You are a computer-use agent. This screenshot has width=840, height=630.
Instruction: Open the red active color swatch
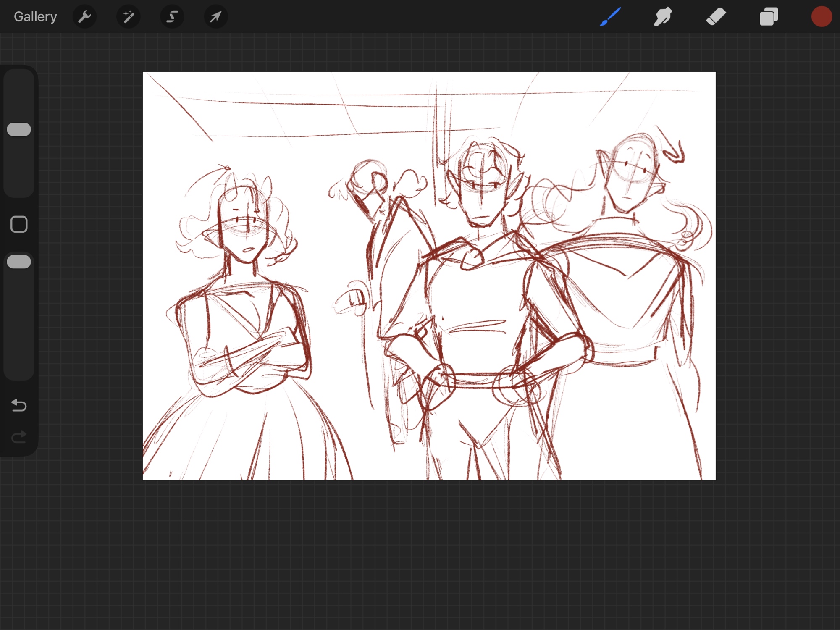point(822,17)
